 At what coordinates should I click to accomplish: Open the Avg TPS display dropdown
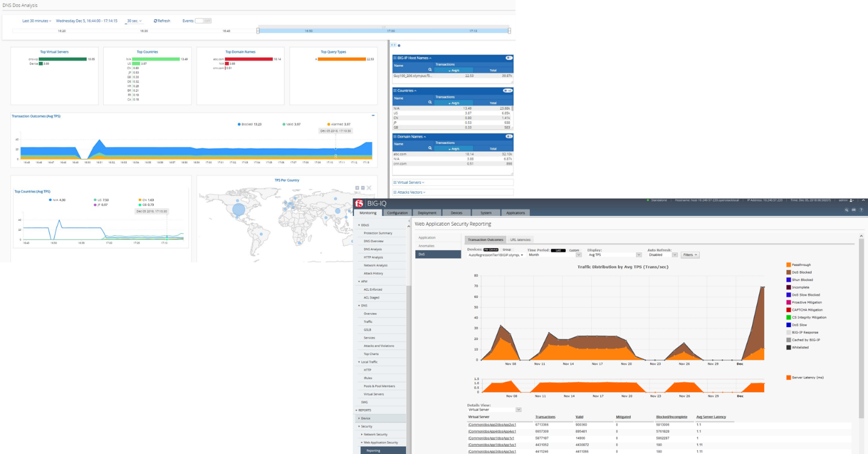pos(614,255)
